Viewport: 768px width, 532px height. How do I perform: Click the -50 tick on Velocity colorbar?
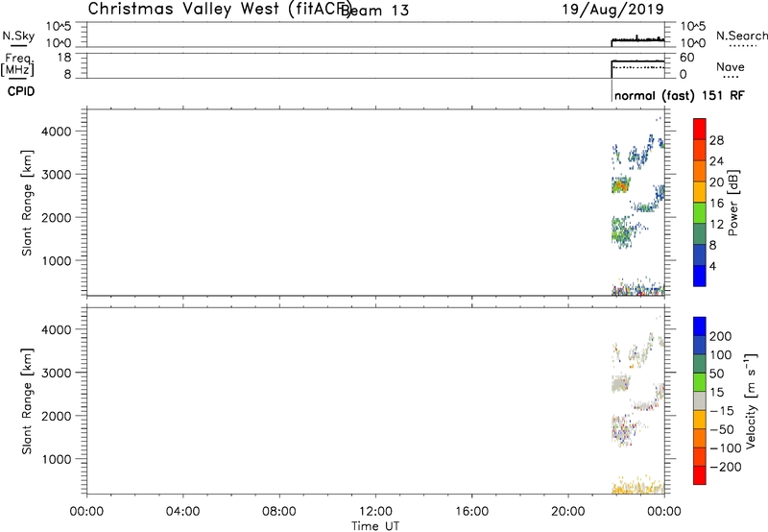[x=722, y=429]
